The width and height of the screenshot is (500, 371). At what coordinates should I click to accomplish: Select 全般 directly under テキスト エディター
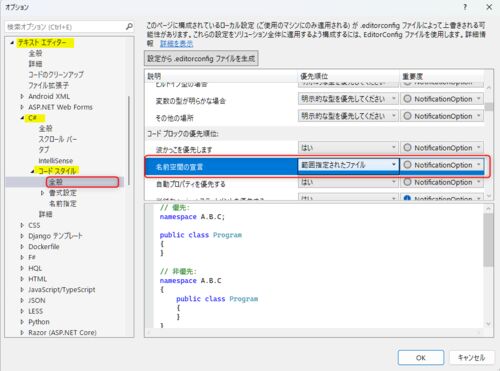pos(35,53)
